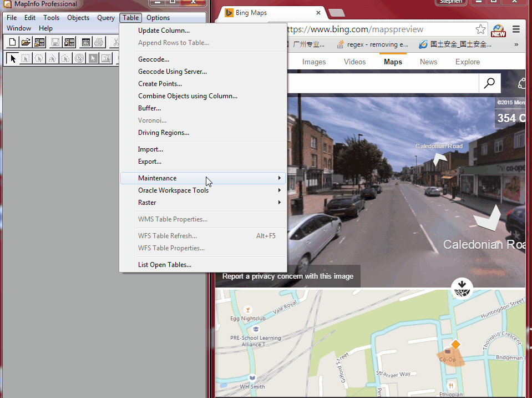Image resolution: width=532 pixels, height=398 pixels.
Task: Click the New Table icon in MapInfo toolbar
Action: (13, 42)
